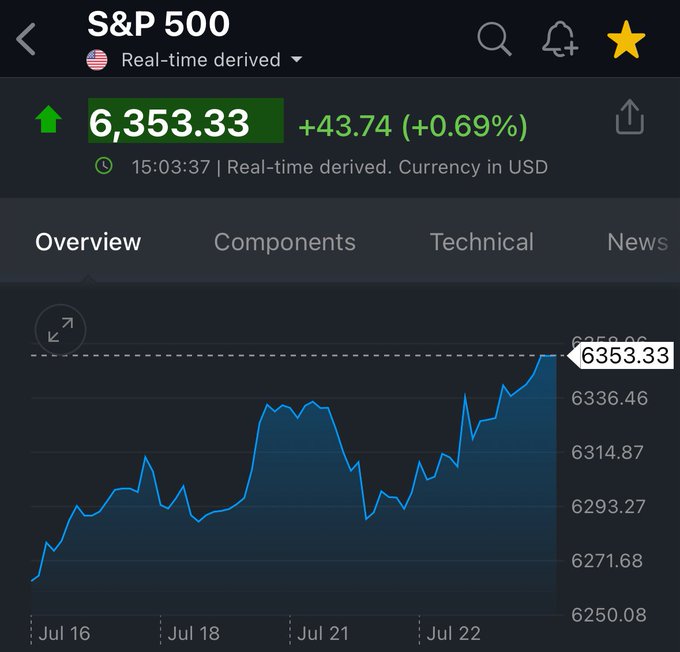Tap the green up arrow indicator

point(48,120)
